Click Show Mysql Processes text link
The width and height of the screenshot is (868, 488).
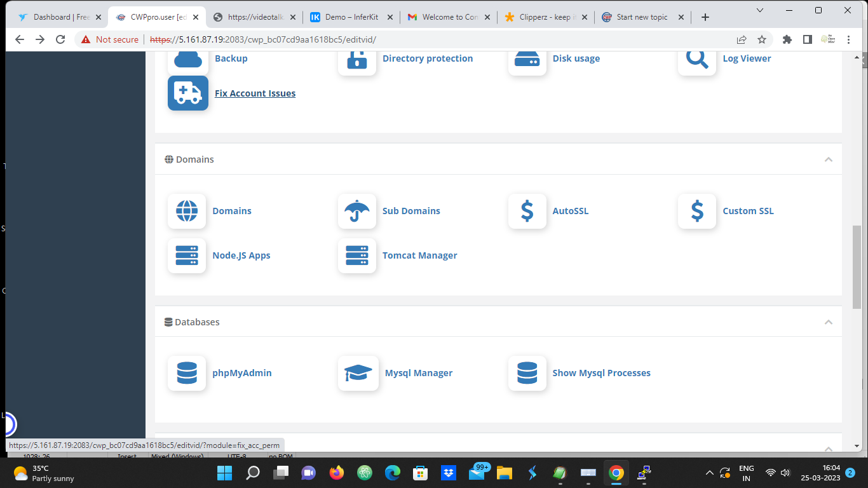click(602, 373)
